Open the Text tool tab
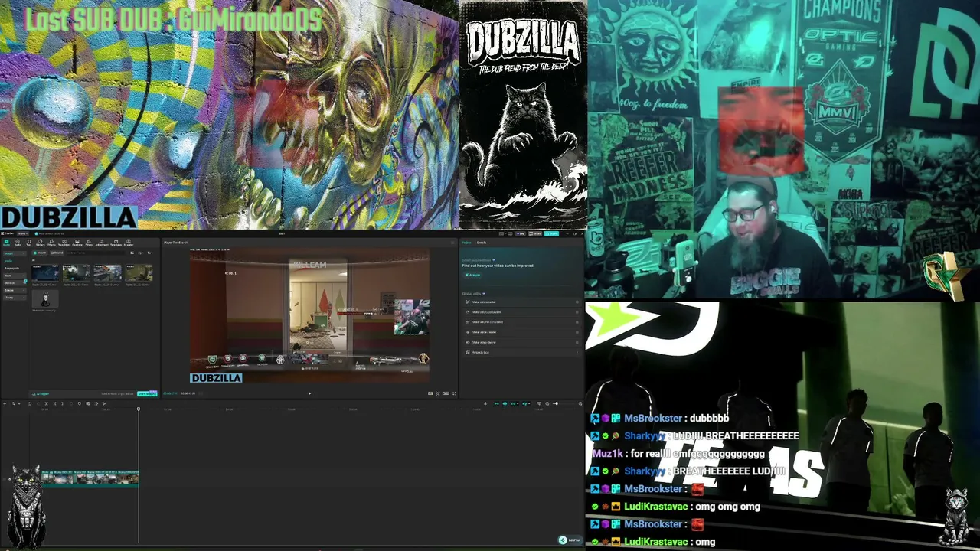Screen dimensions: 980x551 (28, 243)
